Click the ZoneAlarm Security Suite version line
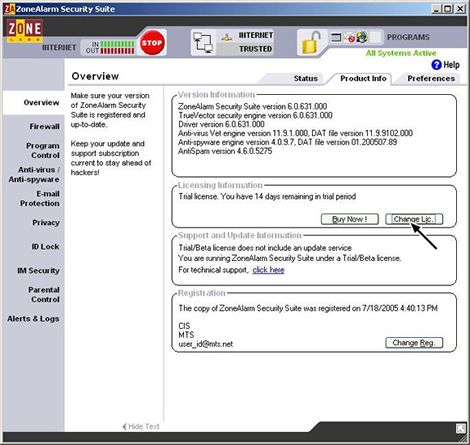The image size is (470, 445). (x=252, y=106)
